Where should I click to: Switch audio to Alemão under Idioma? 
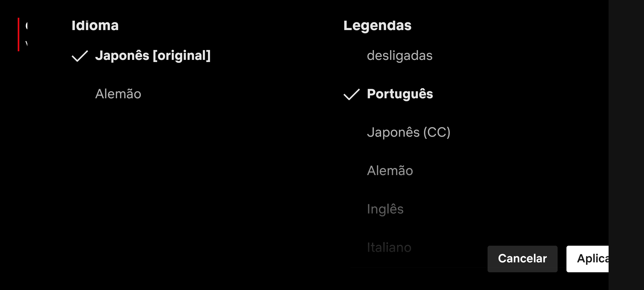click(118, 94)
